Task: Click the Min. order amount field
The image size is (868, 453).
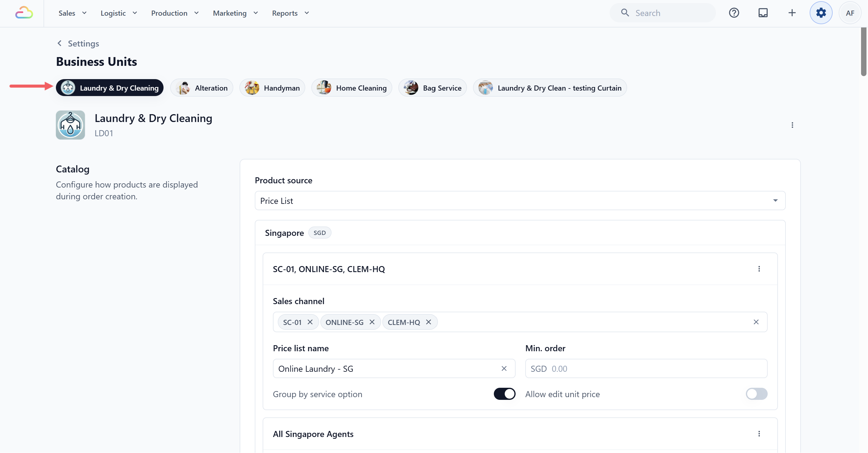Action: [x=646, y=368]
